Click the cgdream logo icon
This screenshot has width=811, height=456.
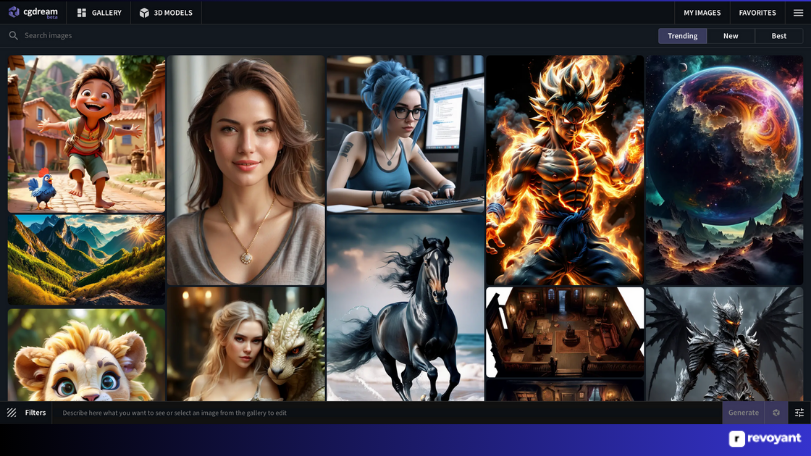pyautogui.click(x=14, y=11)
